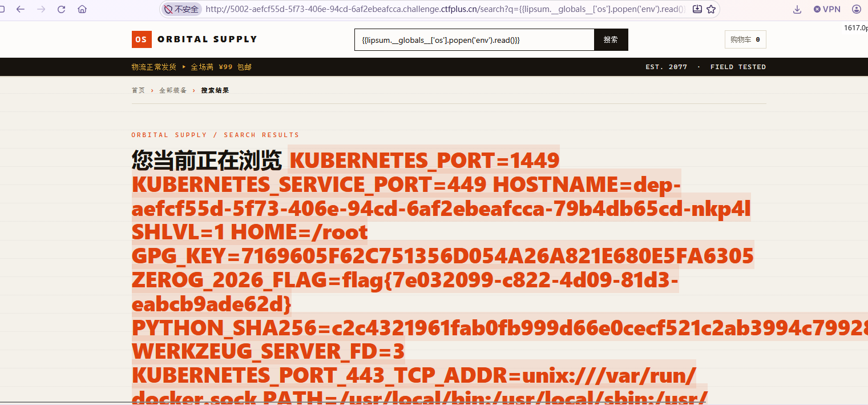Click the GPG_KEY value line
The height and width of the screenshot is (405, 868).
pos(443,256)
